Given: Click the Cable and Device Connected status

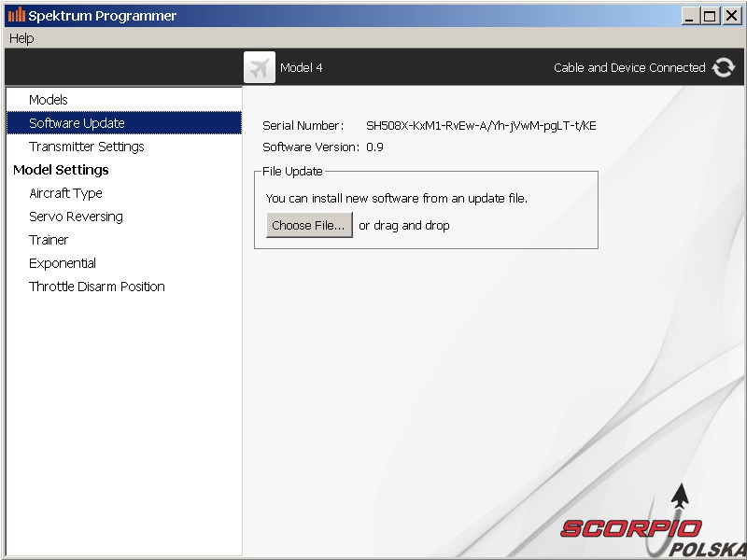Looking at the screenshot, I should (x=629, y=67).
